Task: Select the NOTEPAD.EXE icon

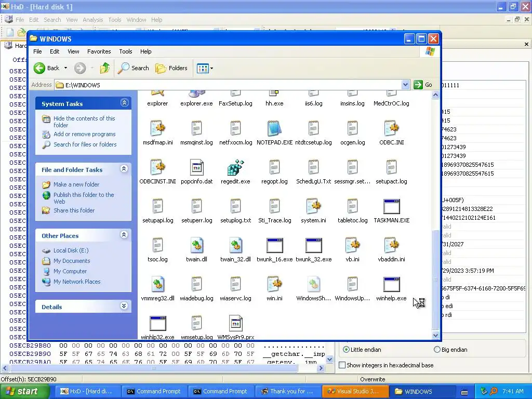Action: tap(274, 129)
